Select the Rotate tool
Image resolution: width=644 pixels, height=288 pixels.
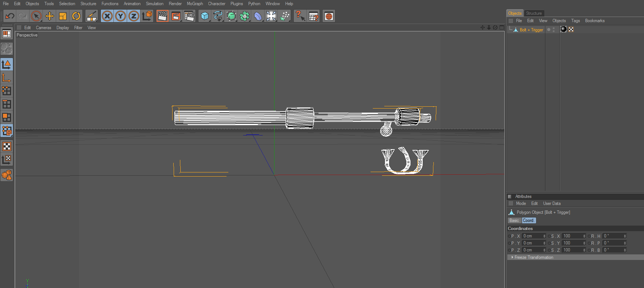76,16
